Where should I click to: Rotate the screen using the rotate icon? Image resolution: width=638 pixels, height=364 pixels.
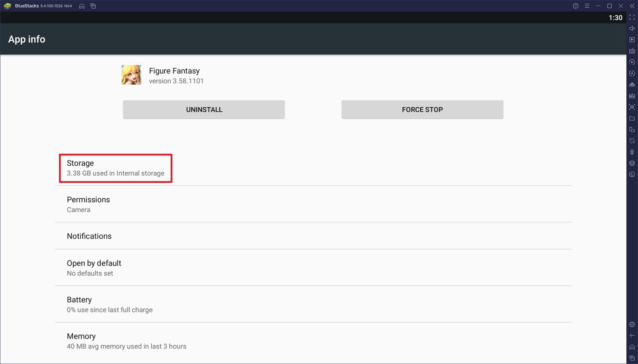[x=632, y=141]
